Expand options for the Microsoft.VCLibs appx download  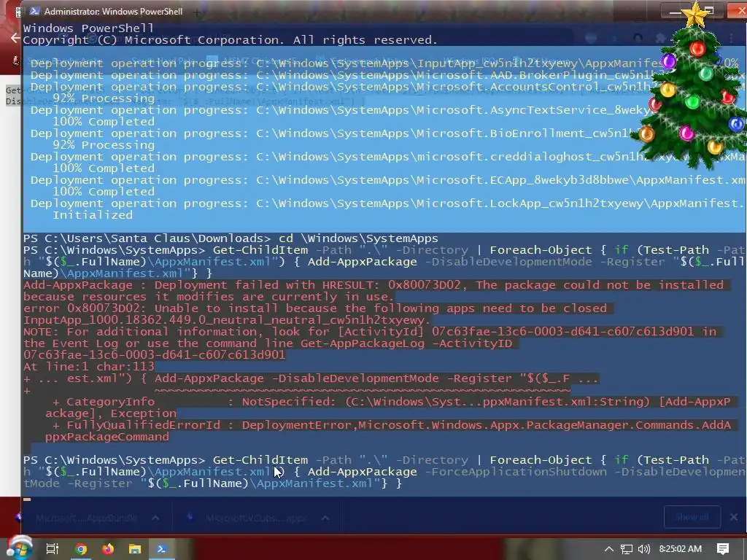click(325, 518)
